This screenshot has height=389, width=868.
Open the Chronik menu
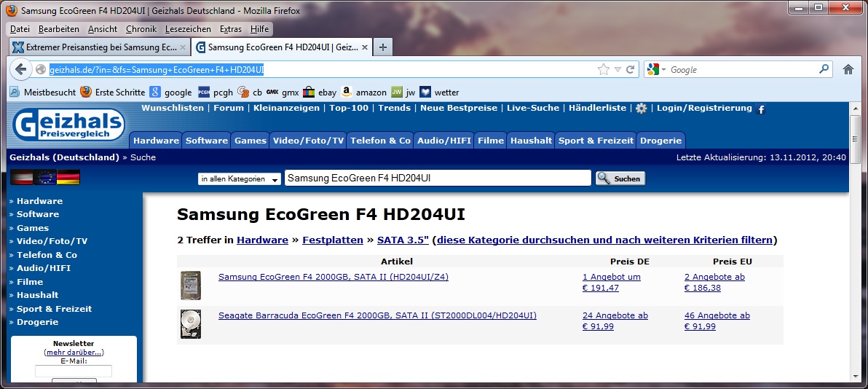click(x=141, y=29)
